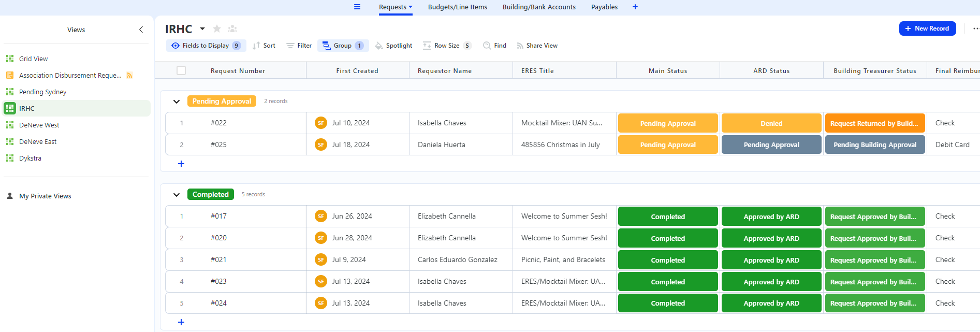Click Approved by ARD for #024
The height and width of the screenshot is (332, 980).
pyautogui.click(x=771, y=303)
